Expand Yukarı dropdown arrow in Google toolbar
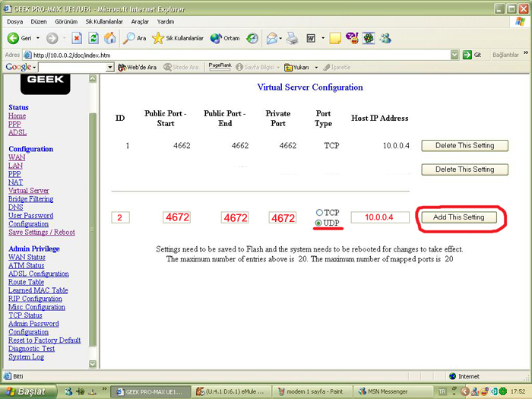 click(x=316, y=67)
